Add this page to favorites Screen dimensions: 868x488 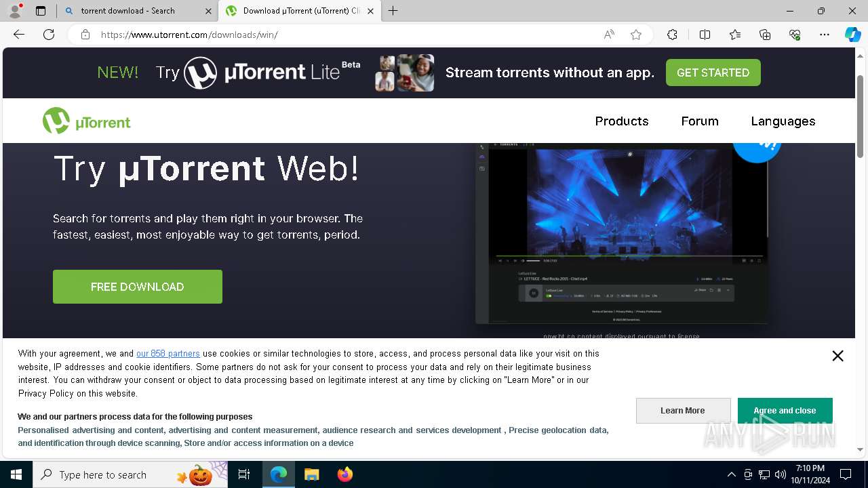tap(636, 35)
